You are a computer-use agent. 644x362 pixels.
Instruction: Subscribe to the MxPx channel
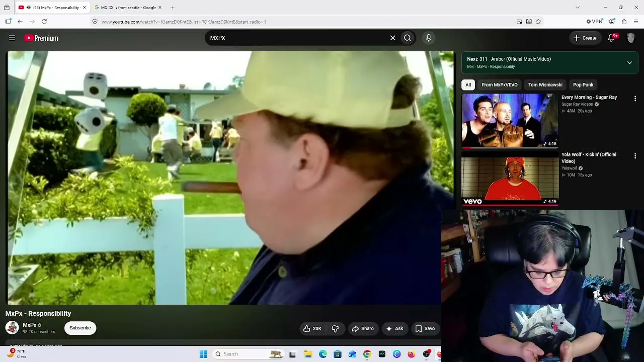pos(80,328)
